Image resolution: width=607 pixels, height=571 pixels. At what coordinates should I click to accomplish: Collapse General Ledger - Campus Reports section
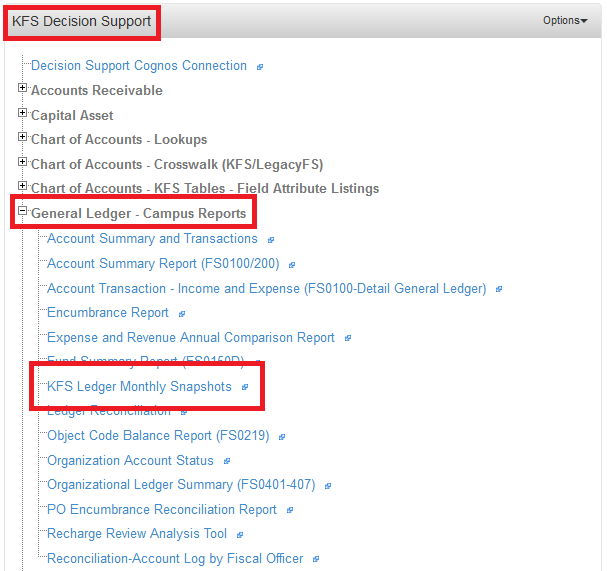click(22, 211)
